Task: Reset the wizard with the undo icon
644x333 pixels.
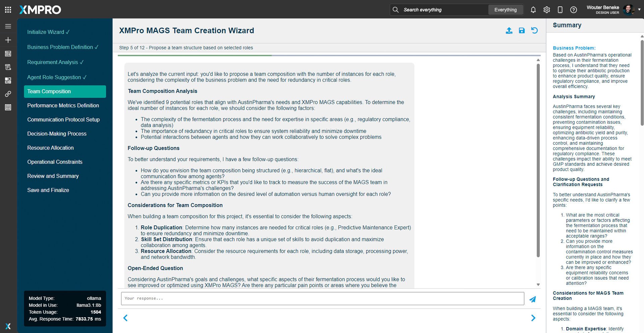Action: [x=534, y=31]
